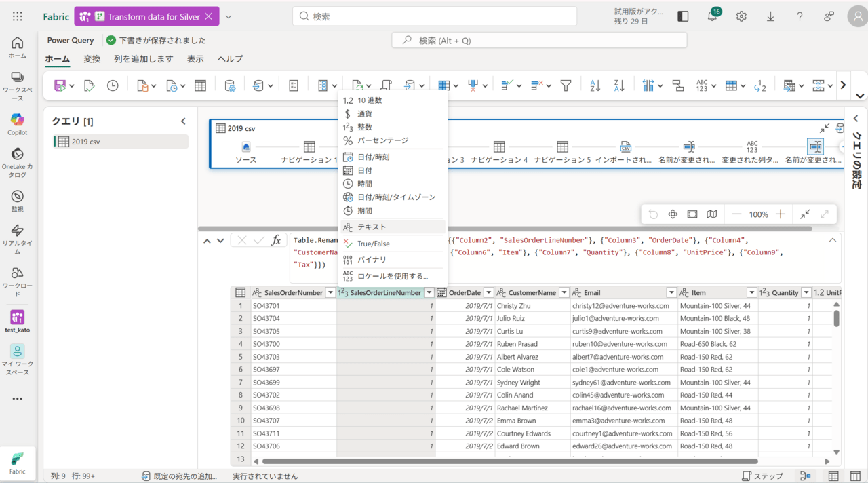Open OrderDate column filter dropdown

[x=488, y=293]
